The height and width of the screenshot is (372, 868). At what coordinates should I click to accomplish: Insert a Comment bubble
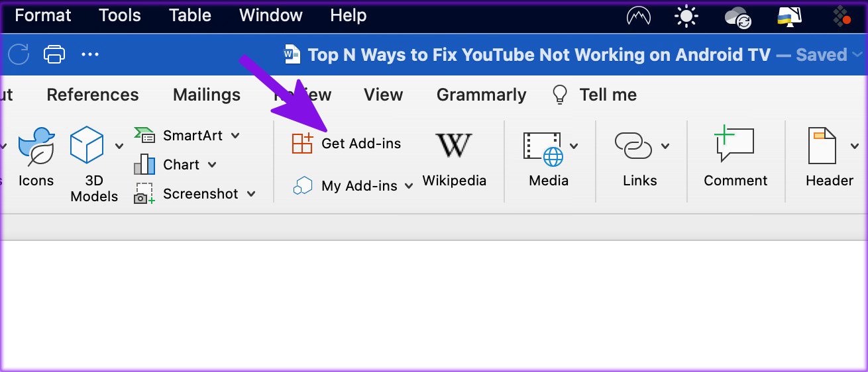point(735,145)
